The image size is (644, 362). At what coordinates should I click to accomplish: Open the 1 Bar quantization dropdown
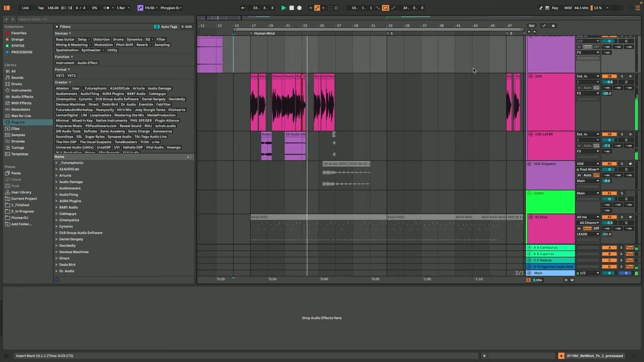click(123, 8)
